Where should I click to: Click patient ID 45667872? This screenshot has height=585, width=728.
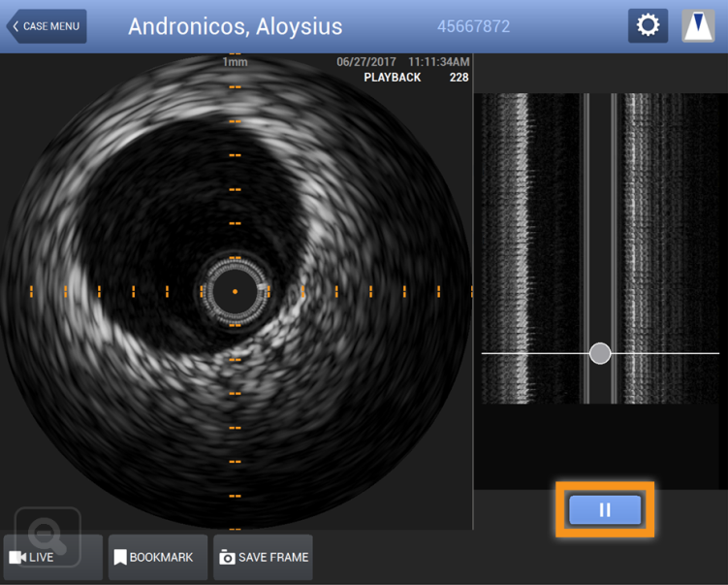474,26
